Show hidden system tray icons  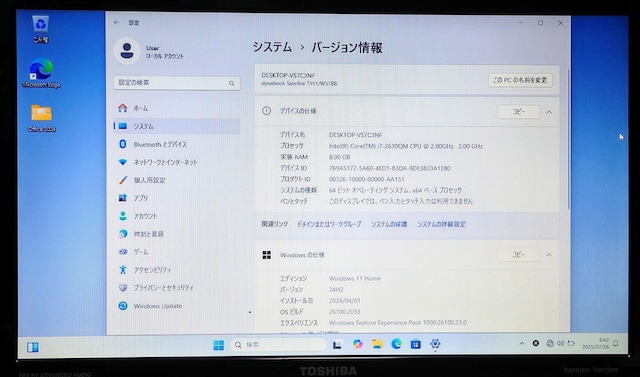point(522,344)
